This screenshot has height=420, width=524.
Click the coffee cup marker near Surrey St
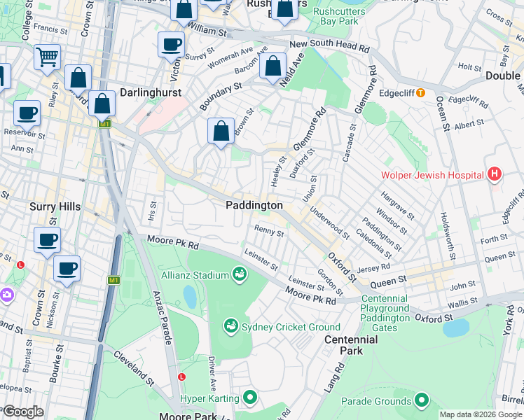pos(171,45)
